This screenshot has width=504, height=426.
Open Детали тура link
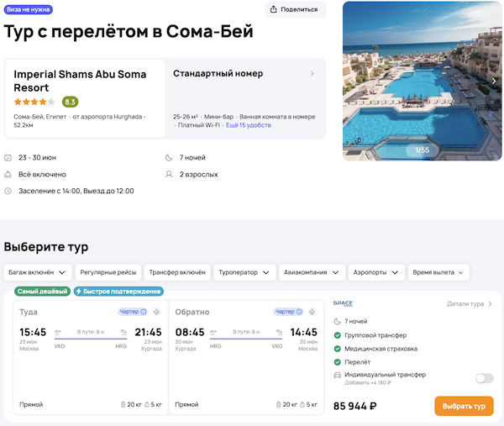point(470,303)
